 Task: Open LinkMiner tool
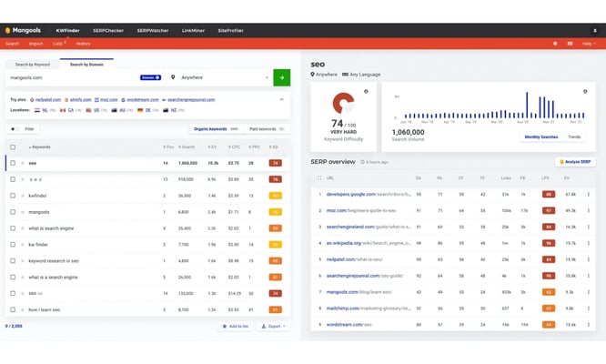pyautogui.click(x=193, y=31)
